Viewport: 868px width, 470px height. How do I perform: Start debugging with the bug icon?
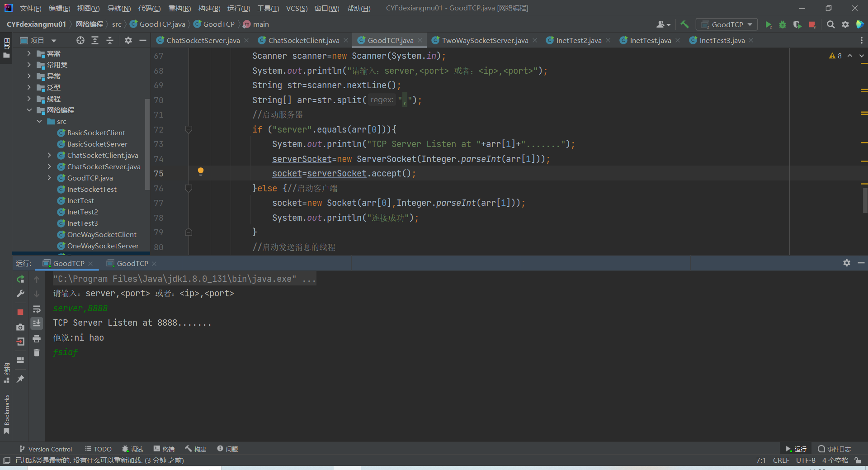point(783,24)
